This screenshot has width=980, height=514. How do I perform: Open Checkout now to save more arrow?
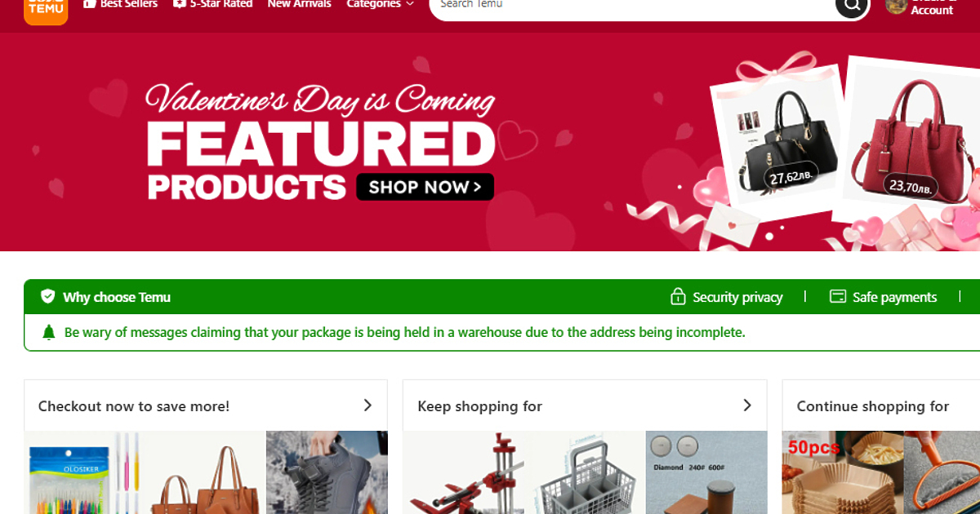click(x=367, y=405)
